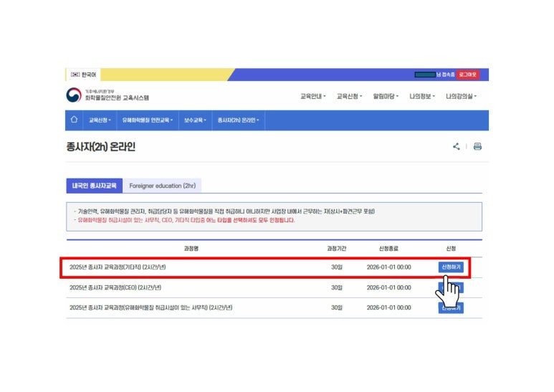Expand the 교육안내 top menu

(312, 96)
